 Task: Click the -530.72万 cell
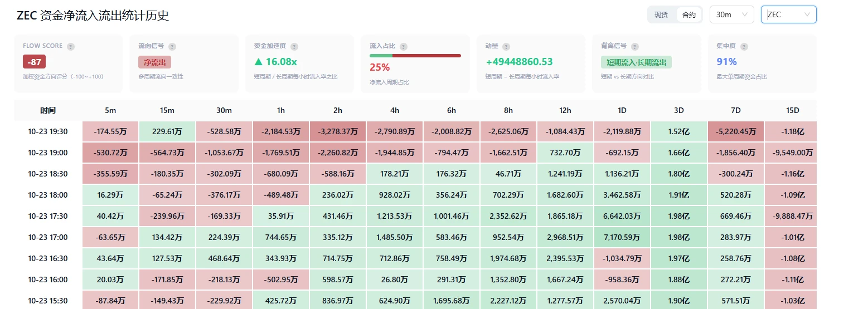click(x=110, y=153)
